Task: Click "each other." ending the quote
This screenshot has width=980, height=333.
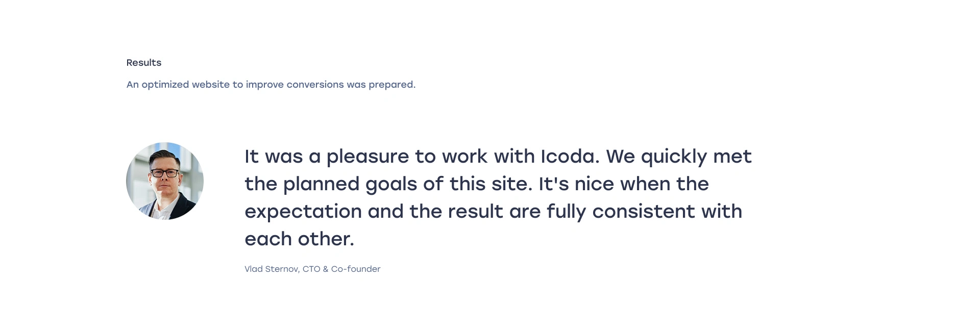Action: click(299, 239)
